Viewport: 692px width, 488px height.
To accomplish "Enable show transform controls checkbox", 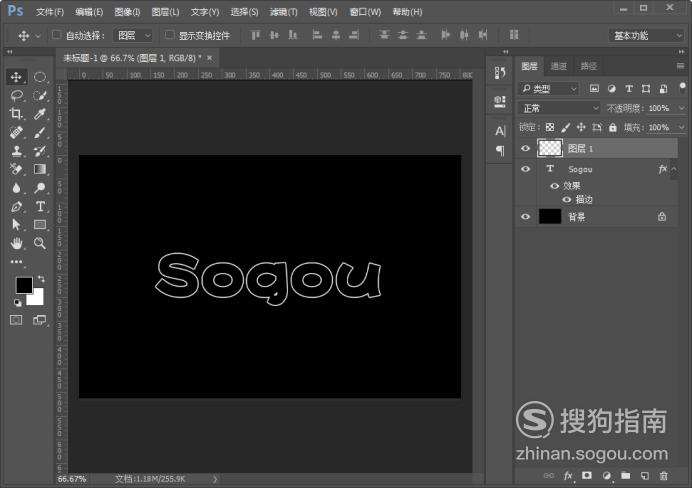I will pos(169,34).
